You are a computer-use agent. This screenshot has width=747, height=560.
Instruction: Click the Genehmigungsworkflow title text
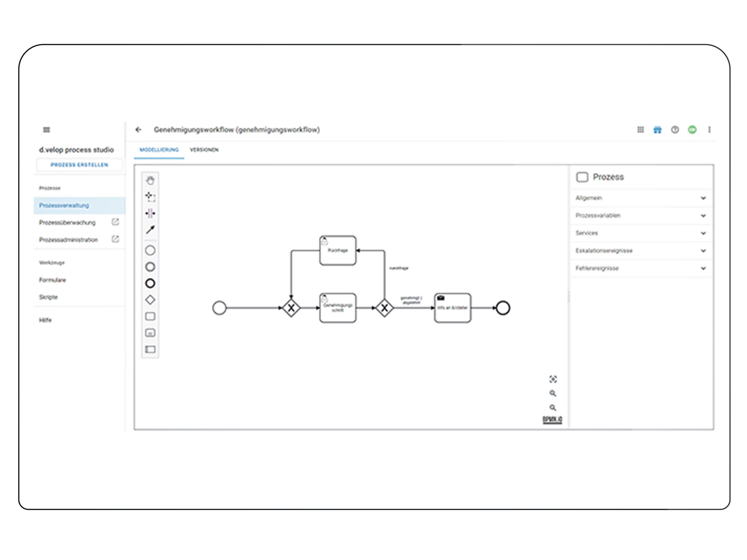pos(237,130)
